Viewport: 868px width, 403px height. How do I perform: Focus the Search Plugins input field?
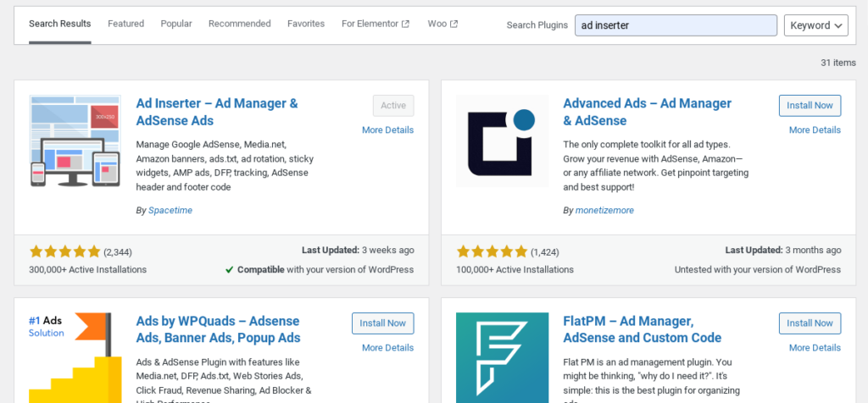tap(676, 25)
